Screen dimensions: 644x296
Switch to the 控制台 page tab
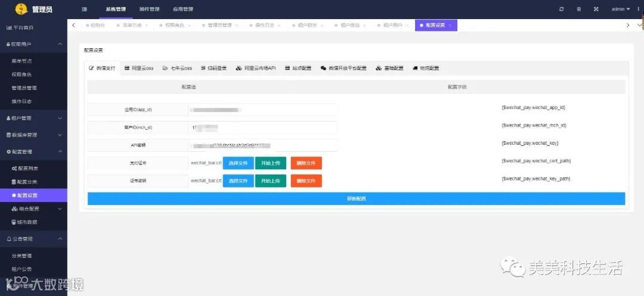[95, 25]
